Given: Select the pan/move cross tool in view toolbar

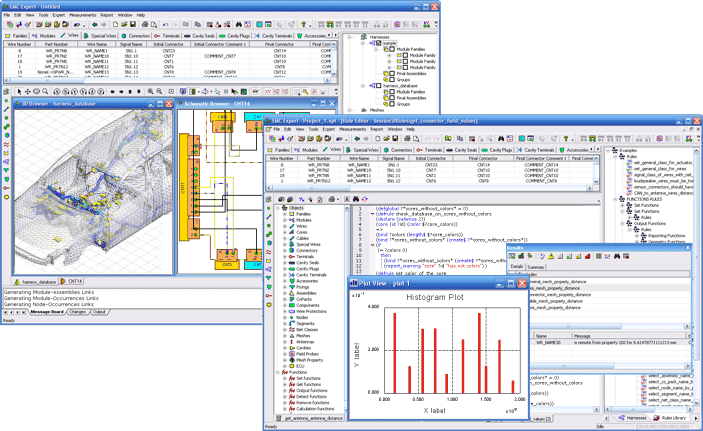Looking at the screenshot, I should 28,91.
